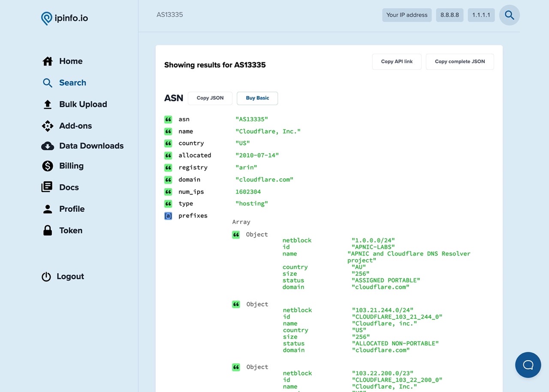Click the quote icon beside name field
The height and width of the screenshot is (392, 549).
pyautogui.click(x=168, y=131)
